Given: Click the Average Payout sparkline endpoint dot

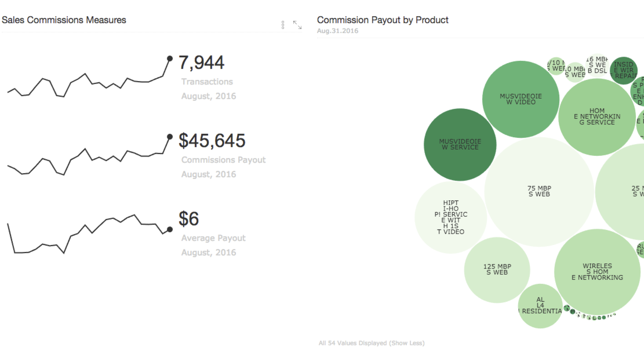Looking at the screenshot, I should pos(170,229).
